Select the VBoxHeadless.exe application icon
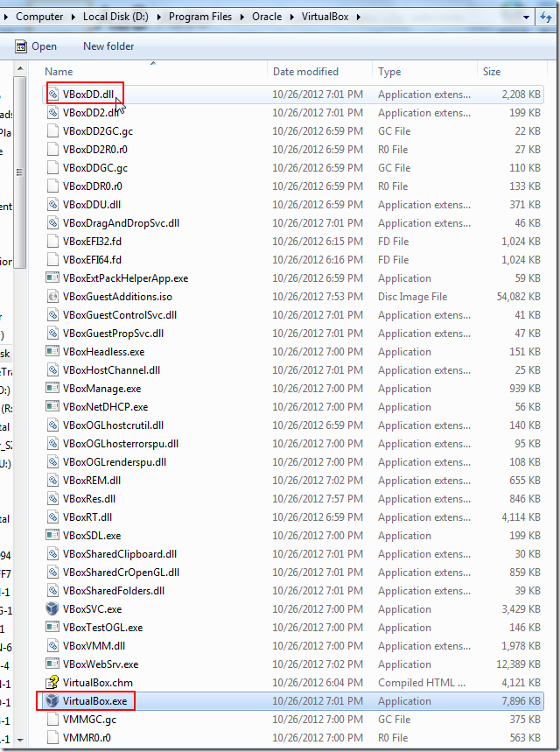The width and height of the screenshot is (560, 752). 52,352
